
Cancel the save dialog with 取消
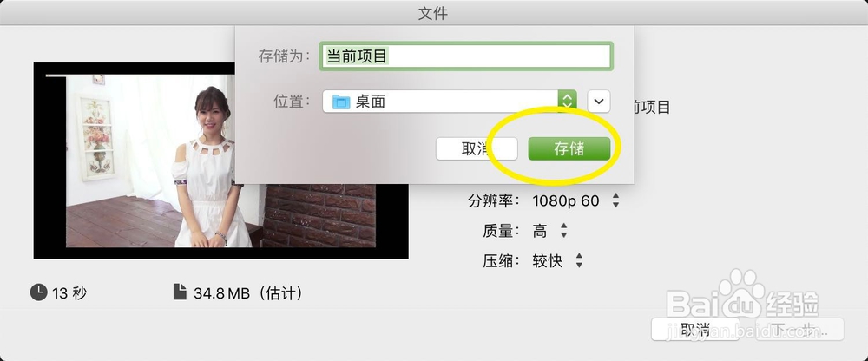coord(477,149)
